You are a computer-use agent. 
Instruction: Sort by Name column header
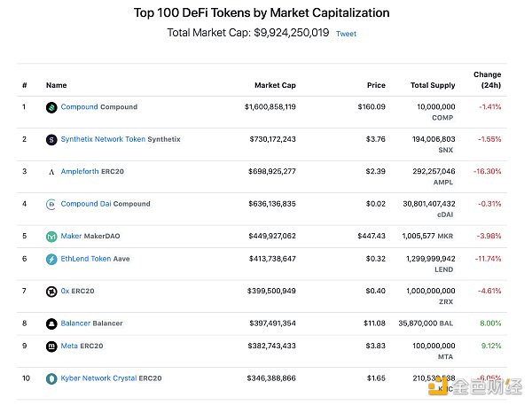click(56, 86)
